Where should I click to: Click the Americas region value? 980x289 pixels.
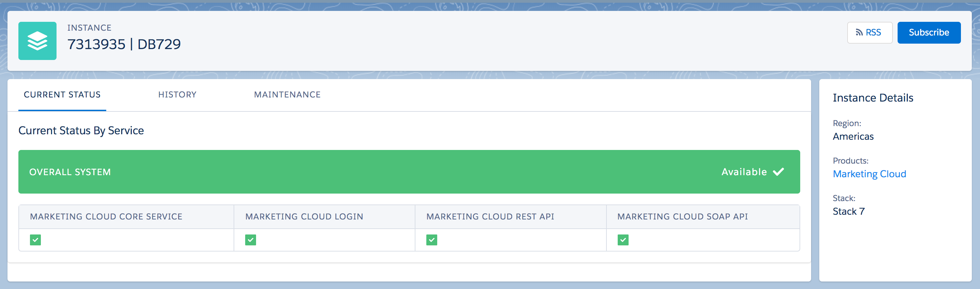pos(853,136)
